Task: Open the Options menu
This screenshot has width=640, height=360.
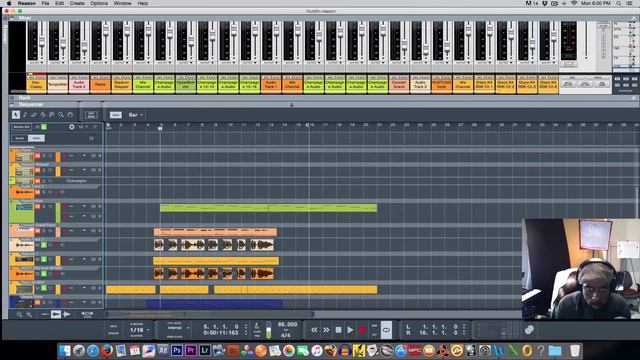Action: tap(99, 3)
